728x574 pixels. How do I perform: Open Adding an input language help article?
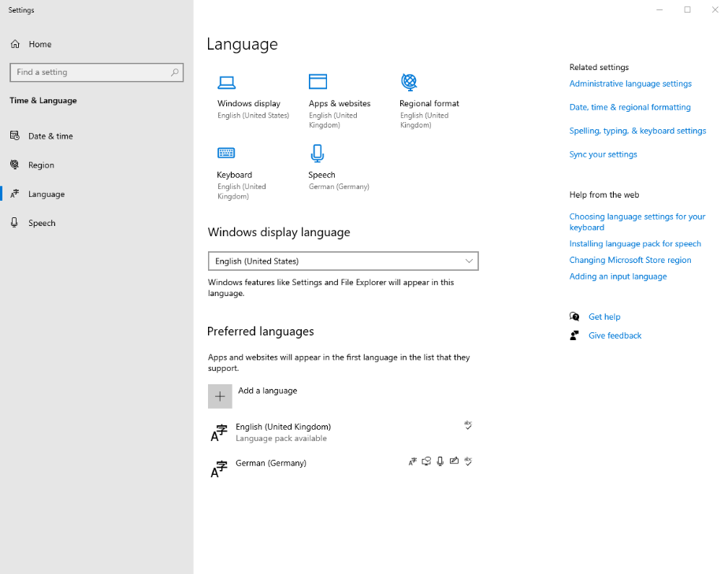tap(618, 276)
